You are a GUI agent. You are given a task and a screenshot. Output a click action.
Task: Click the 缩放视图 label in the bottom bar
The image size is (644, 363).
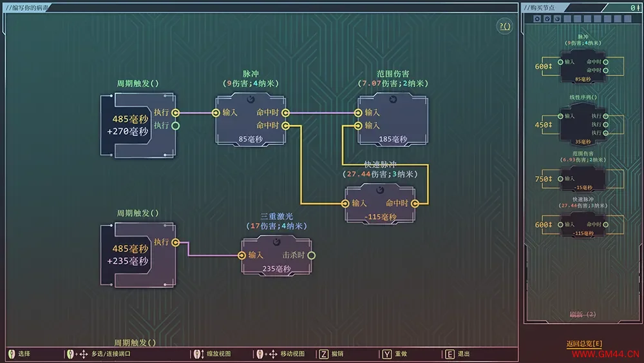point(219,354)
